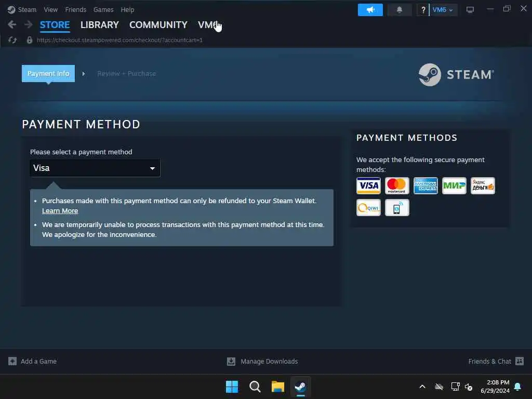Click the download icon beside Manage Downloads
532x399 pixels.
tap(231, 362)
